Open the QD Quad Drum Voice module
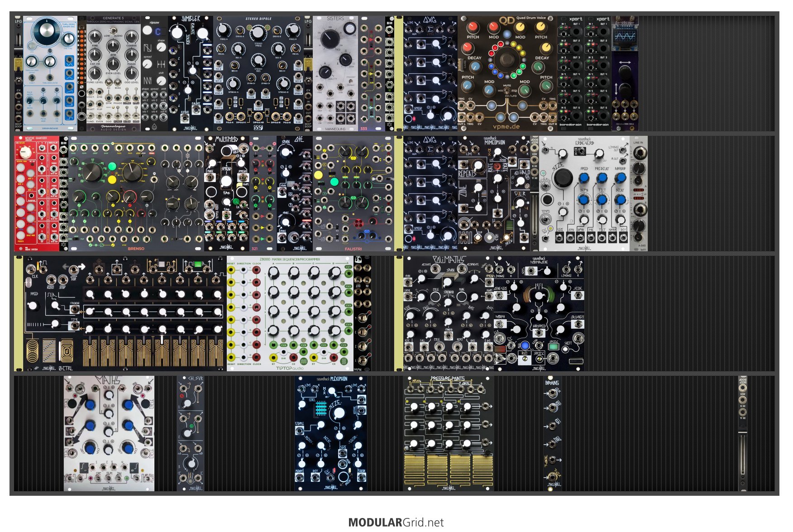 pos(507,74)
